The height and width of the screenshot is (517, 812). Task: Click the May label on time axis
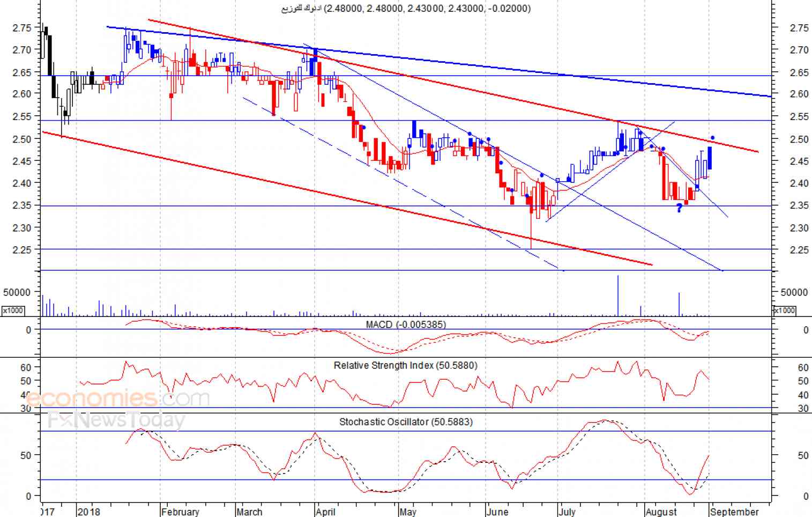tap(408, 512)
